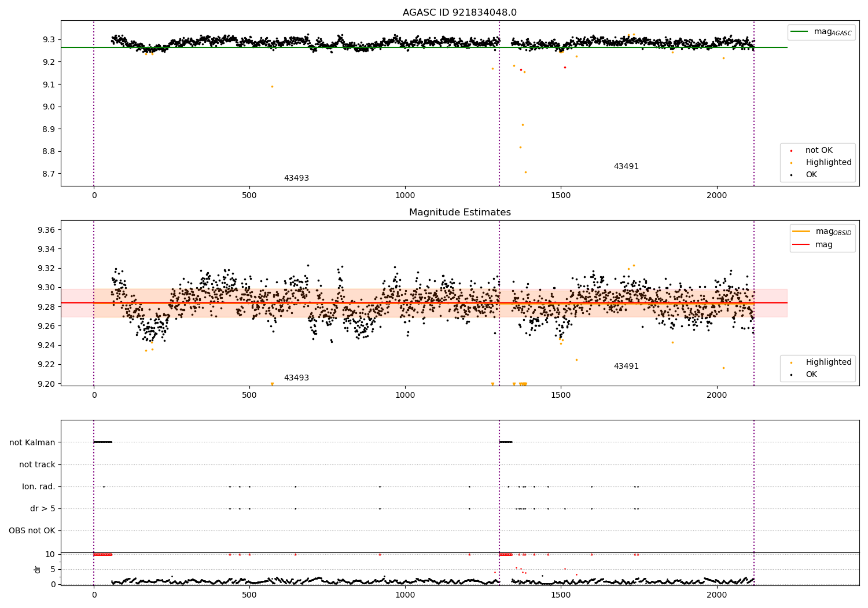
Task: Click "Highlighted" legend entry in Magnitude Estimates plot
Action: point(821,362)
